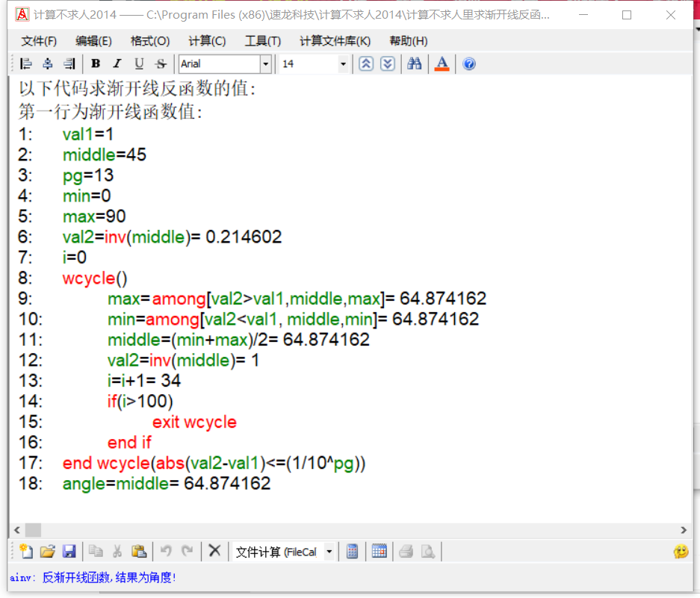Click the save floppy disk icon
This screenshot has height=598, width=700.
click(x=69, y=552)
